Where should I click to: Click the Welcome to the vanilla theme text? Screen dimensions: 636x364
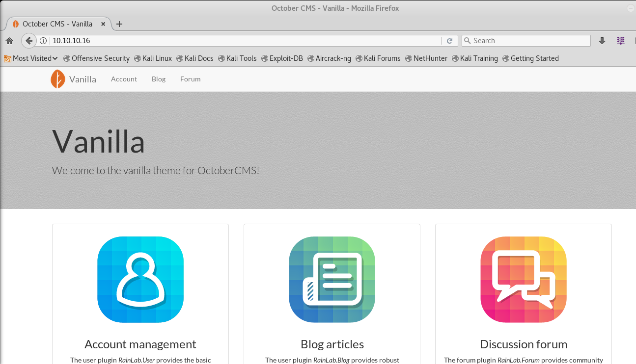[x=156, y=171]
